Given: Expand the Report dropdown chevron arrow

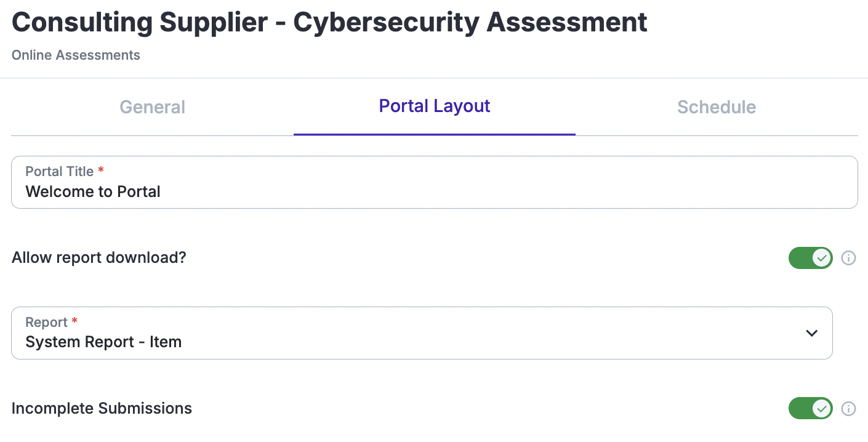Looking at the screenshot, I should (x=811, y=333).
